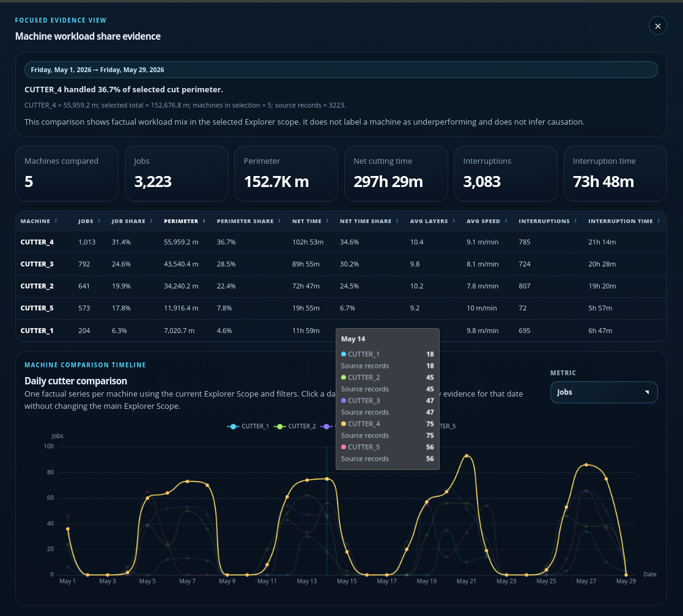Select the JOB SHARE header label
Screen dimensions: 683x616
(128, 221)
